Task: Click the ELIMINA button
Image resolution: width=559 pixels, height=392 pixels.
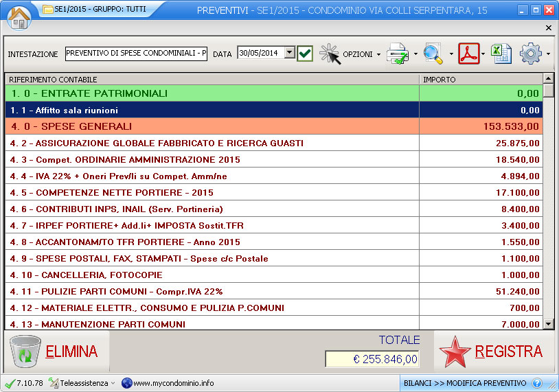Action: click(55, 351)
